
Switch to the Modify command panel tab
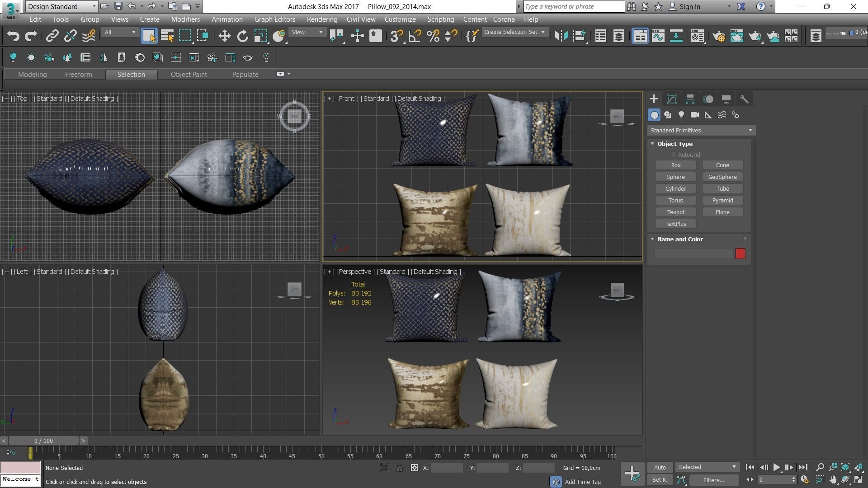pos(672,99)
